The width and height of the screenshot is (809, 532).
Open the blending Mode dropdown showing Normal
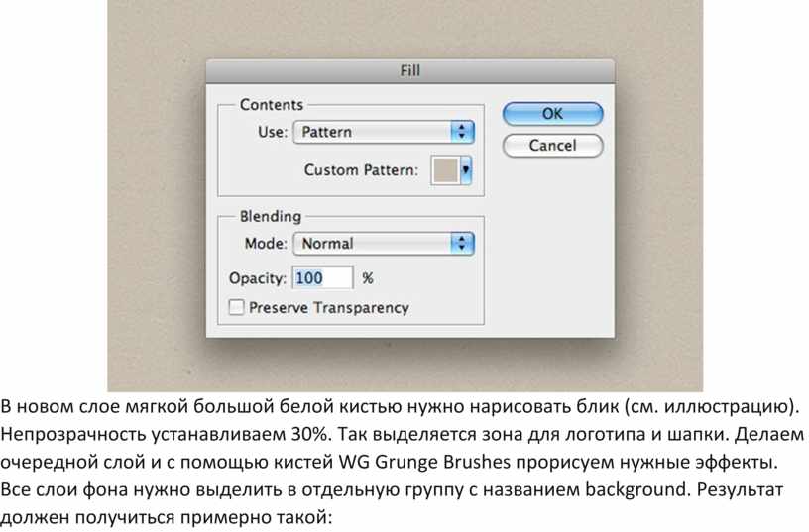(384, 244)
